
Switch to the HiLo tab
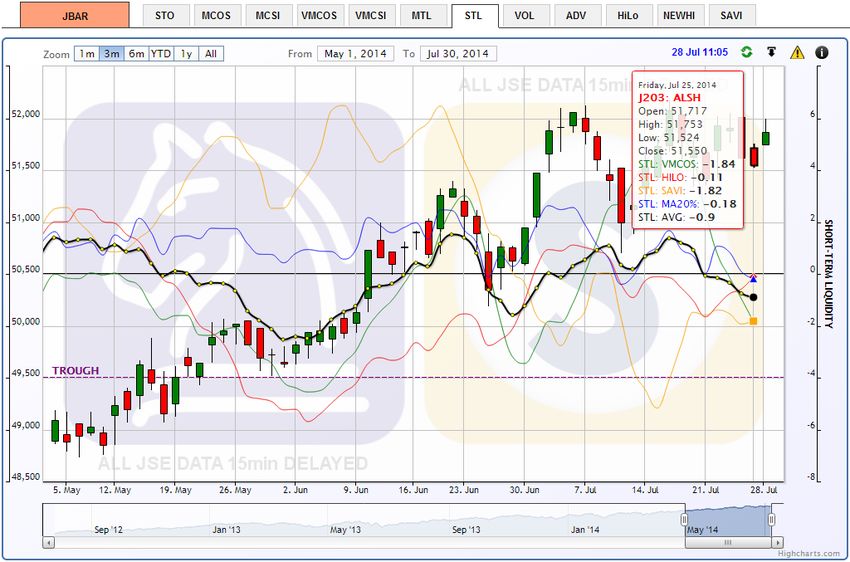(x=627, y=16)
